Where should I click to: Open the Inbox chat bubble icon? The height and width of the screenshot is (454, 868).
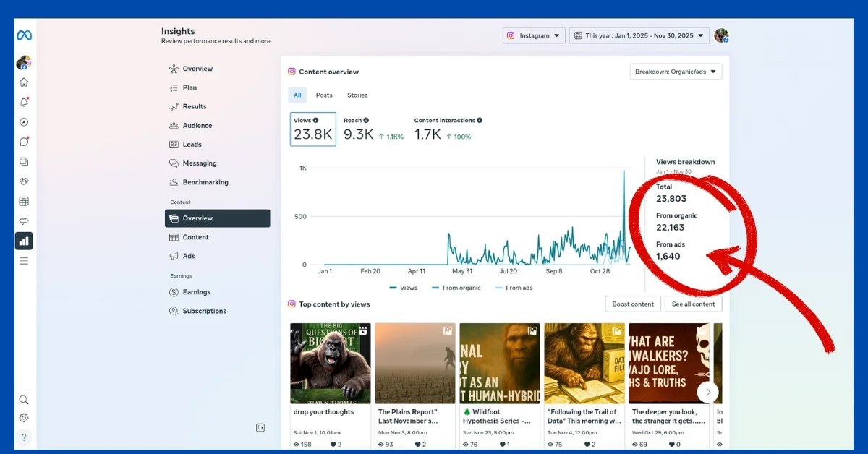24,142
